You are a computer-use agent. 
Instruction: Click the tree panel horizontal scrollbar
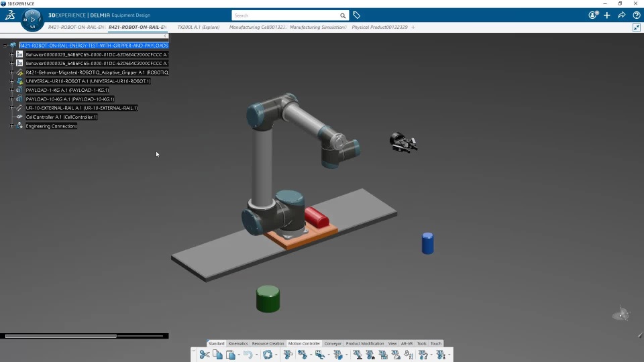pyautogui.click(x=61, y=336)
